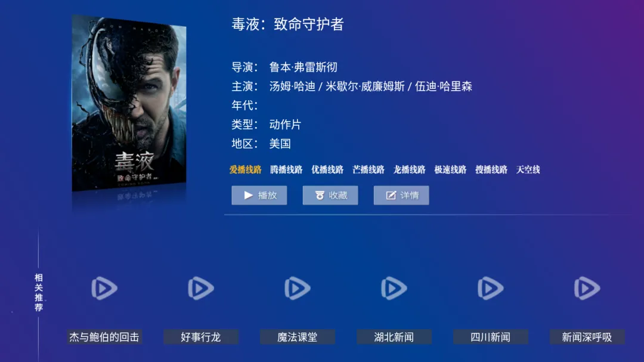Open the 详情 details button
Image resolution: width=644 pixels, height=362 pixels.
(x=401, y=195)
